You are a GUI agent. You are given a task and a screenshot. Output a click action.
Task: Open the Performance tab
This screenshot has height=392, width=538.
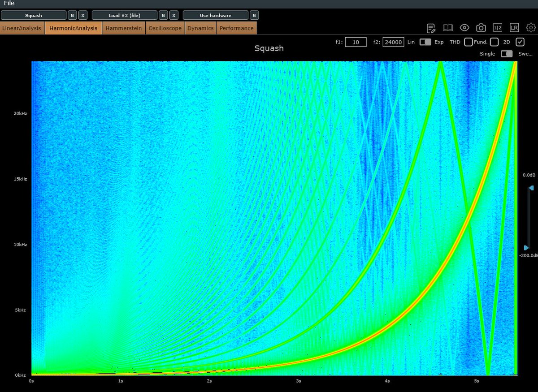[237, 28]
